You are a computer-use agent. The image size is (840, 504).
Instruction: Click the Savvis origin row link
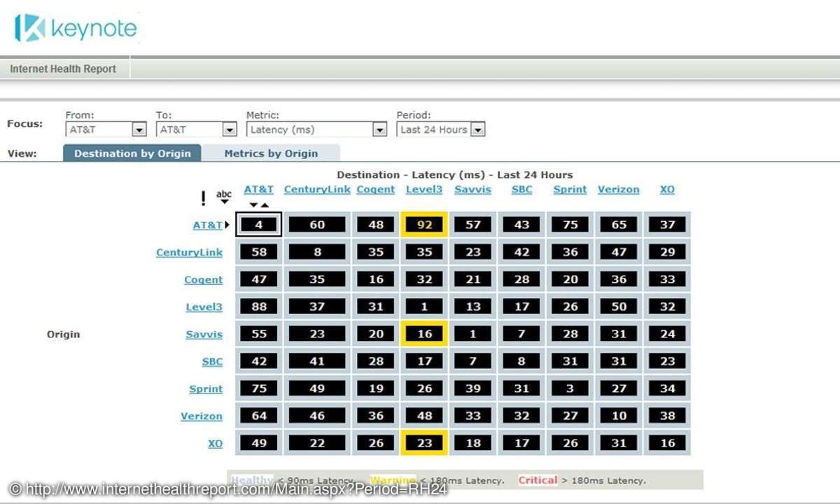204,334
